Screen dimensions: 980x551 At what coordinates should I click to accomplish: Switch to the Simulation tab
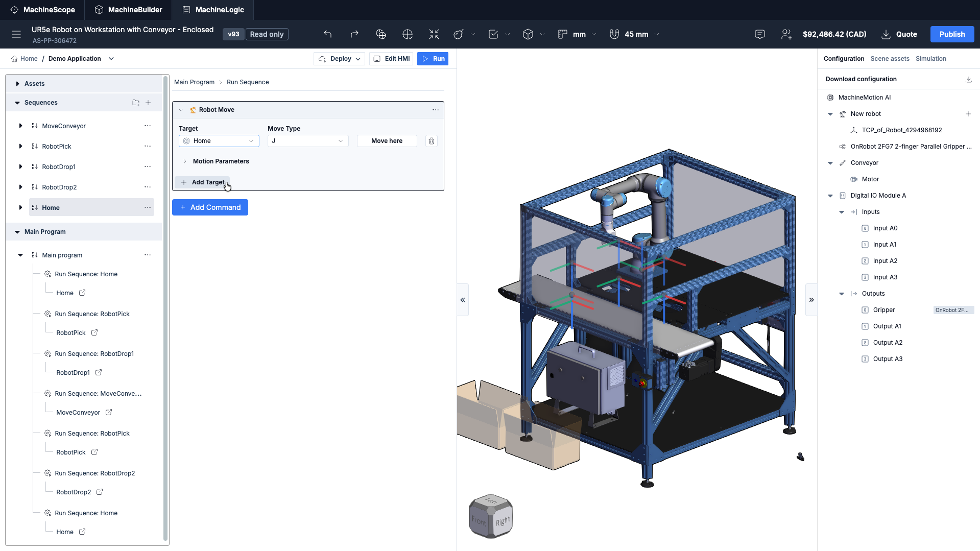click(x=930, y=59)
